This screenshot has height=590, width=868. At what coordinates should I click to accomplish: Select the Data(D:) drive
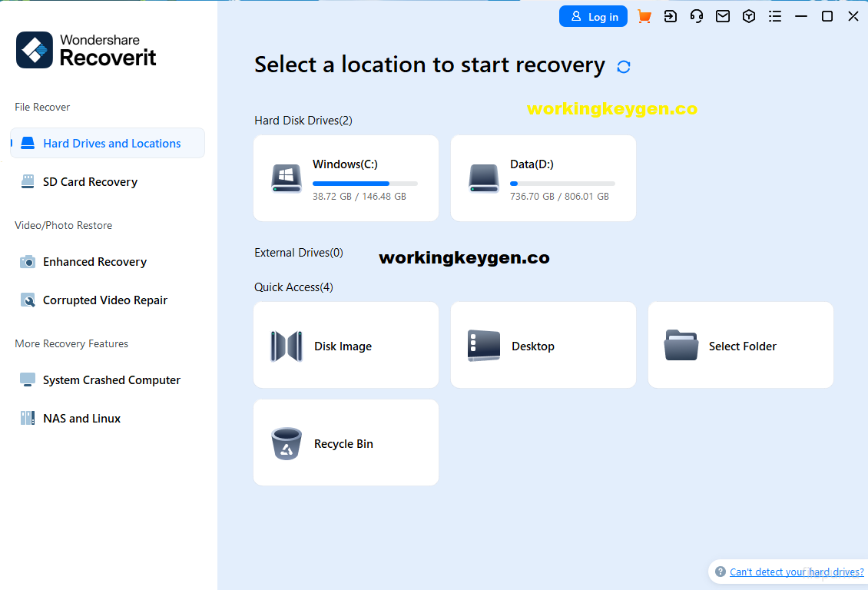[543, 178]
